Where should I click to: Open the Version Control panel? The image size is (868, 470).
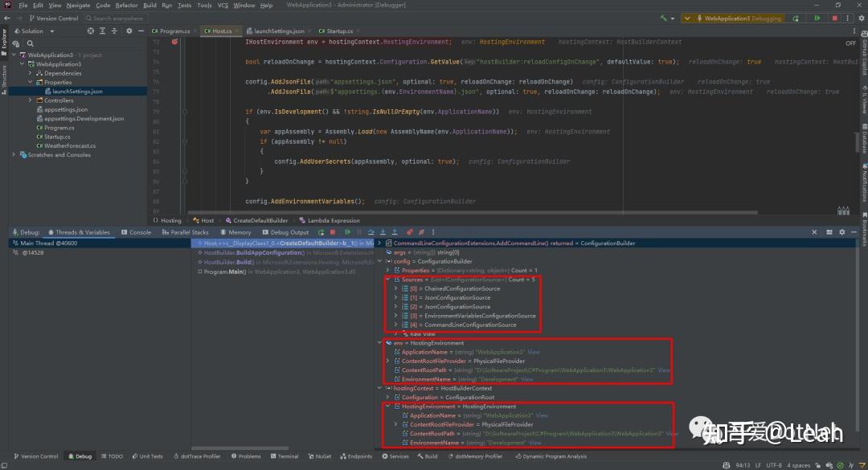38,456
